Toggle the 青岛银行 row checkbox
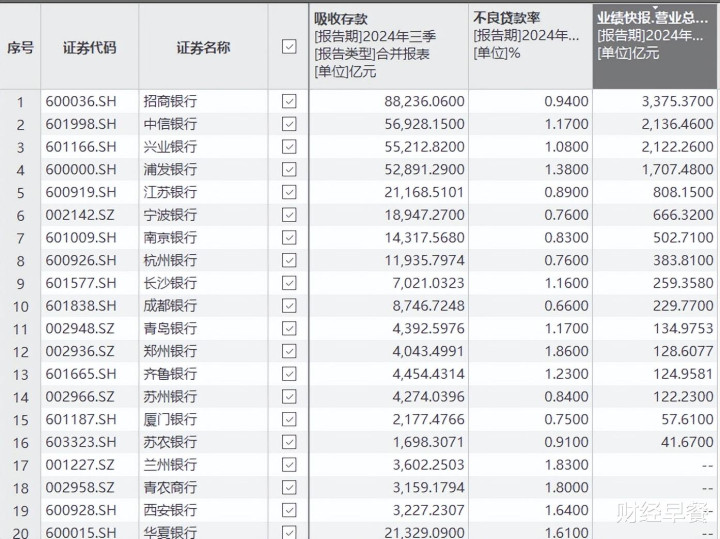The height and width of the screenshot is (539, 720). point(289,328)
